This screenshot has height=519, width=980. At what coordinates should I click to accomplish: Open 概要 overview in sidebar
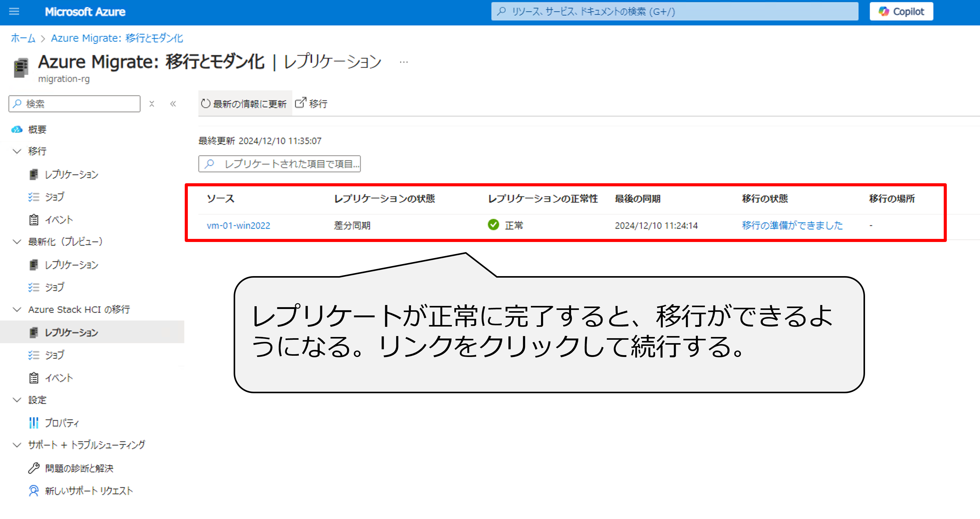[37, 129]
